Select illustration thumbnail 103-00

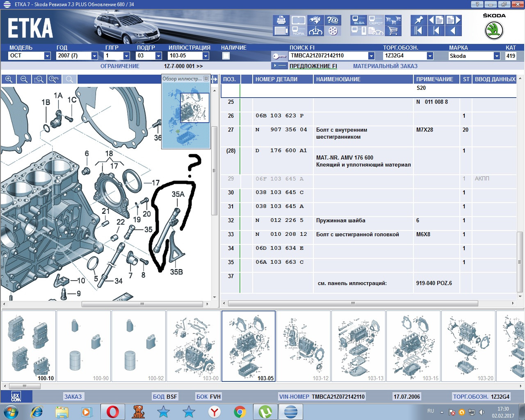(x=194, y=346)
